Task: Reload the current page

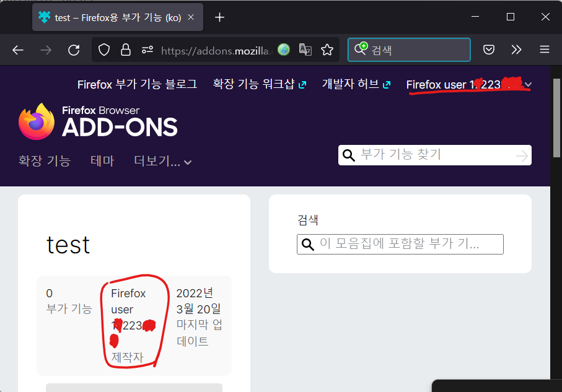Action: tap(74, 50)
